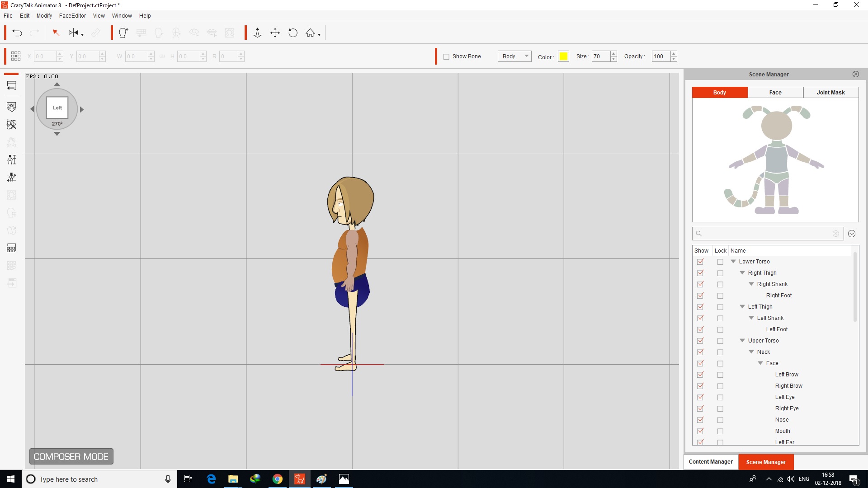
Task: Collapse the Neck tree node
Action: pyautogui.click(x=751, y=352)
